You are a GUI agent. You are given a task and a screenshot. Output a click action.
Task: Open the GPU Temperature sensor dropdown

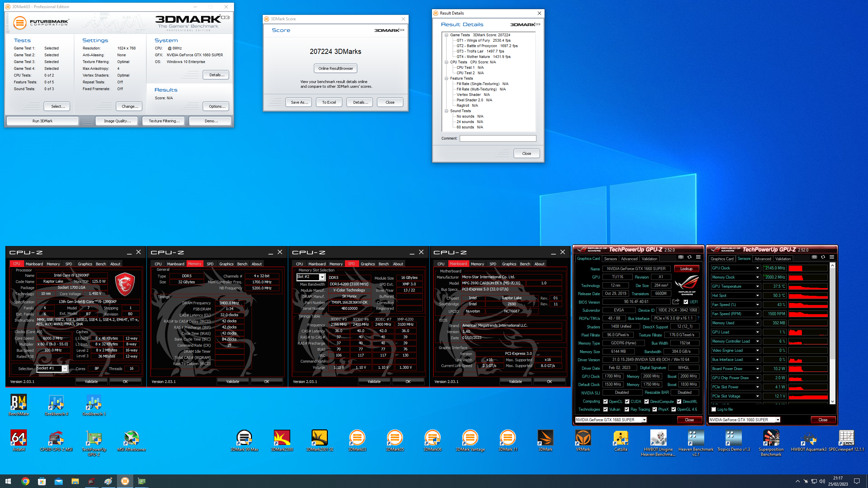(x=757, y=286)
